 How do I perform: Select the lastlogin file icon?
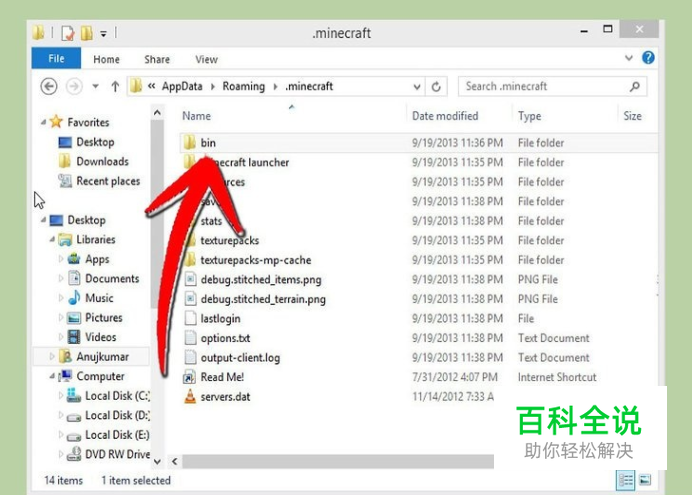pos(190,319)
